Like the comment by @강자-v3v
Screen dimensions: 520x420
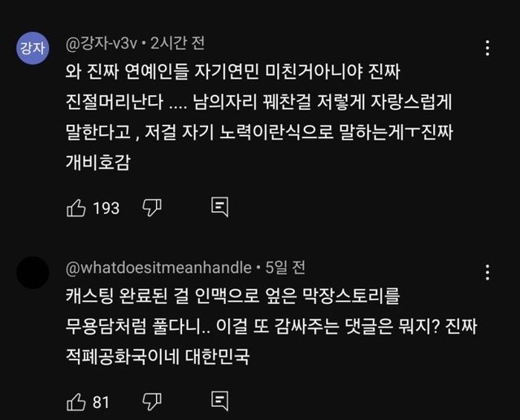(x=76, y=208)
